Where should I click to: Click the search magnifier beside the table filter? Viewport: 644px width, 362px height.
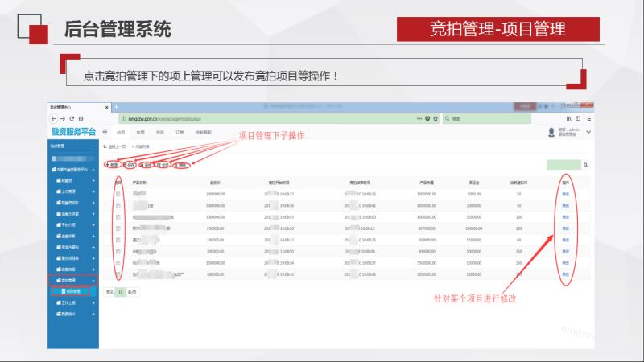point(585,164)
